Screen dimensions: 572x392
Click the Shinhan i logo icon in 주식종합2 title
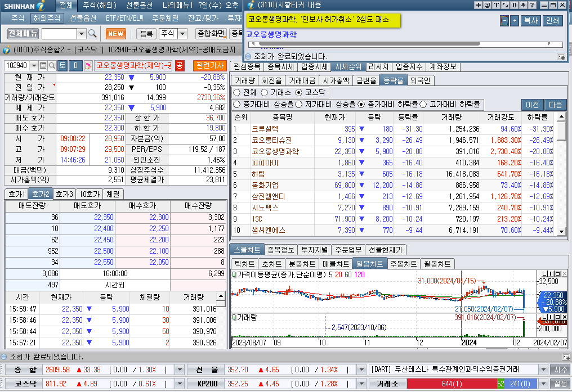(x=6, y=49)
